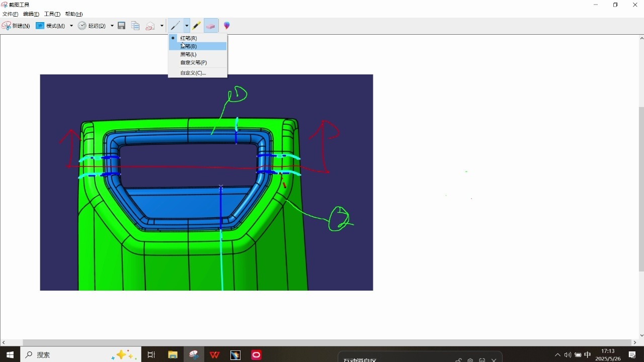Open File Explorer from the taskbar
Image resolution: width=644 pixels, height=362 pixels.
point(173,354)
